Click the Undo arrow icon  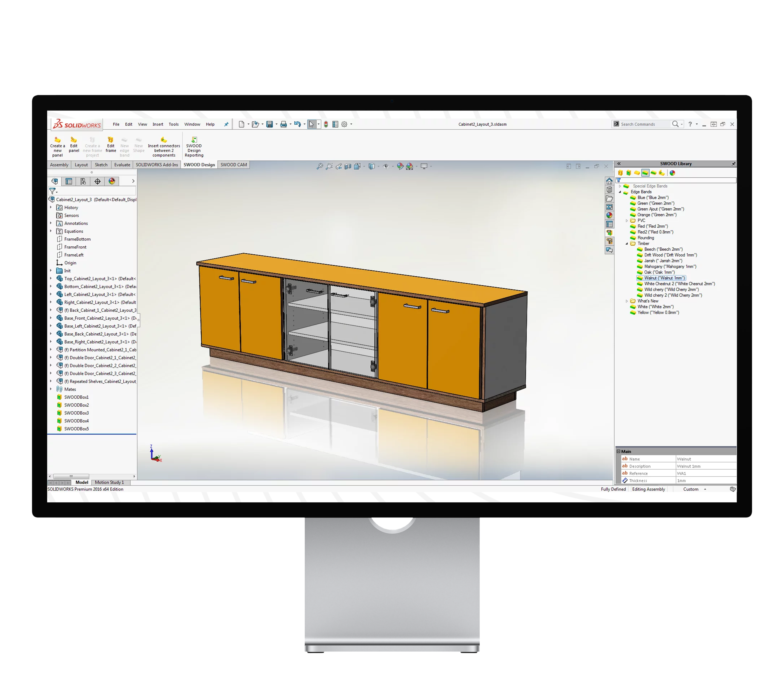click(297, 124)
